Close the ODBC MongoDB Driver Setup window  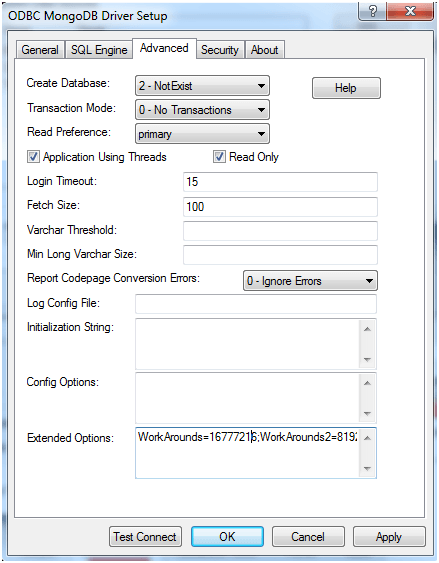(410, 11)
